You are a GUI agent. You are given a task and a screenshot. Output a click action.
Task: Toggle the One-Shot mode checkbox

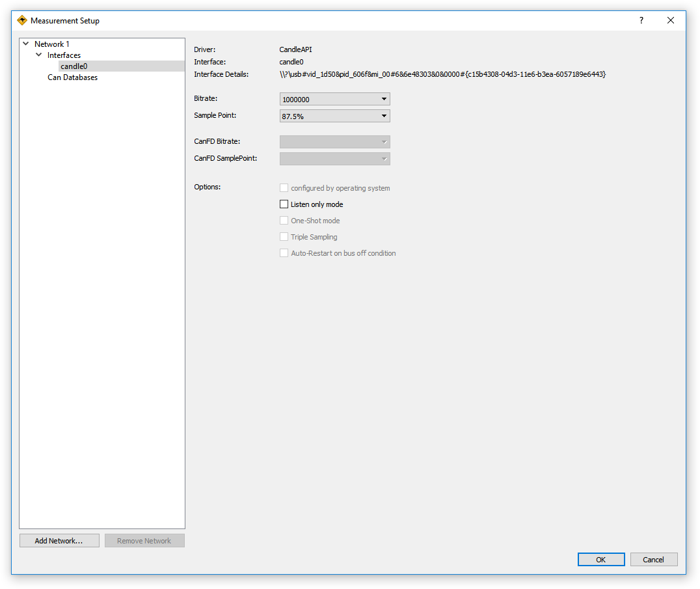click(284, 221)
